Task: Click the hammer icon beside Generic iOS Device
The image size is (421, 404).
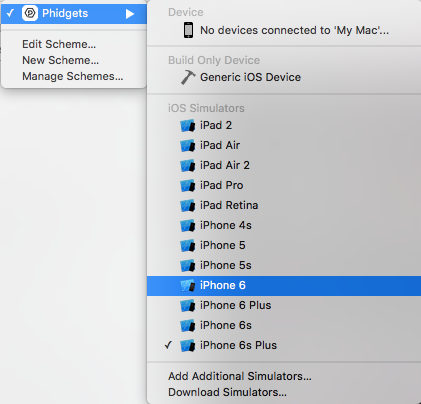Action: (x=188, y=77)
